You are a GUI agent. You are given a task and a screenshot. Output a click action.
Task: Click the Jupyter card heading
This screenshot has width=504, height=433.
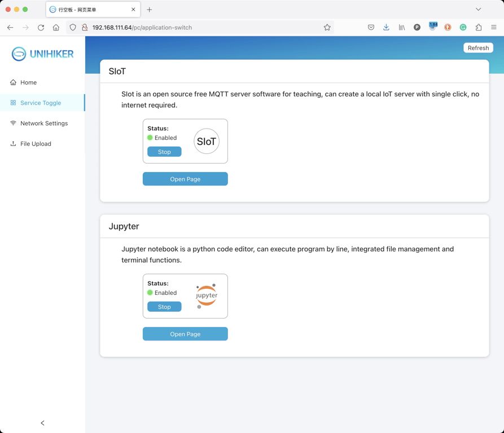click(124, 226)
